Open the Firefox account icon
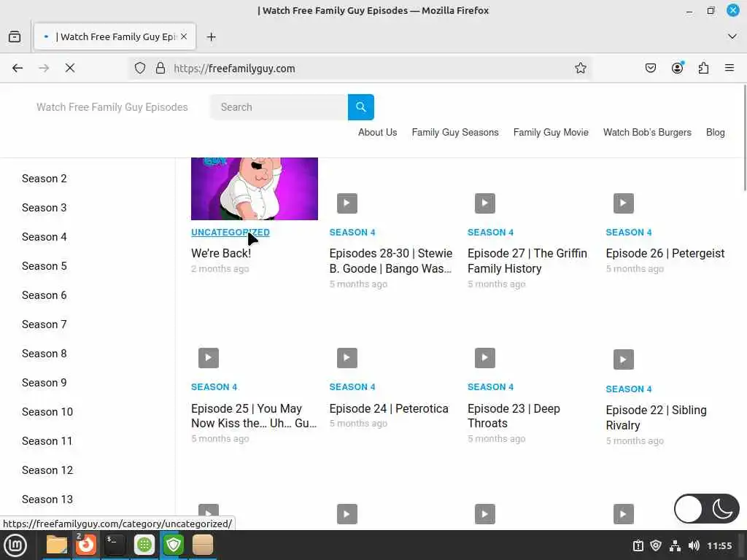The image size is (747, 560). pyautogui.click(x=677, y=68)
